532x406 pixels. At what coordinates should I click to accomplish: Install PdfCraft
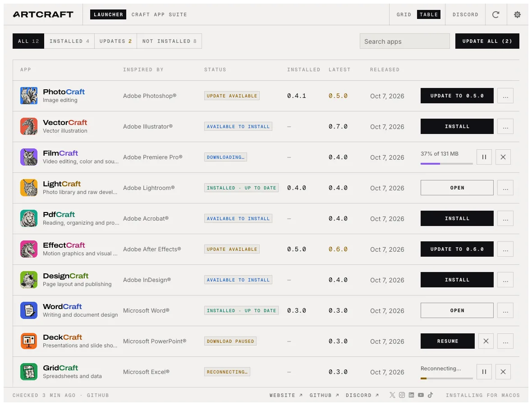tap(457, 218)
